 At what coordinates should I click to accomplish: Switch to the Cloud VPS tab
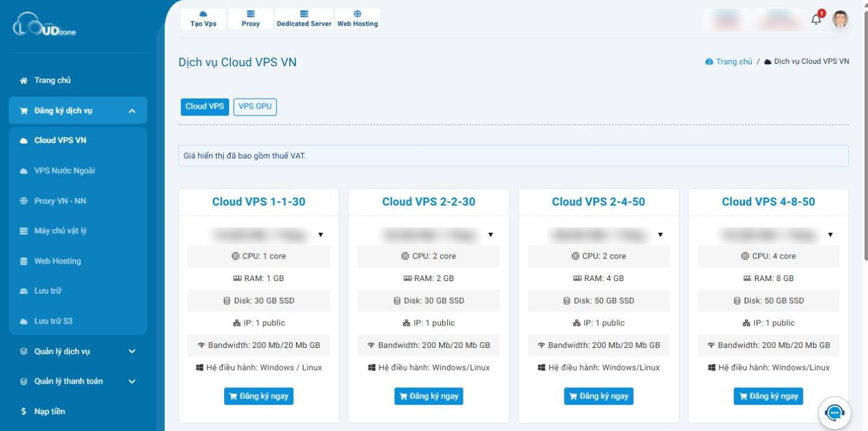(x=205, y=107)
